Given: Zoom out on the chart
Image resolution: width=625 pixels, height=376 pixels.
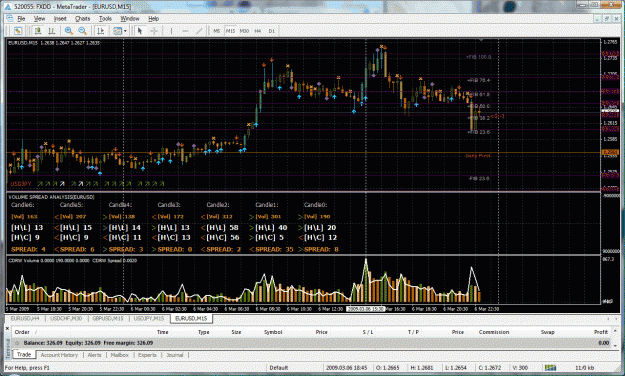Looking at the screenshot, I should [x=83, y=31].
